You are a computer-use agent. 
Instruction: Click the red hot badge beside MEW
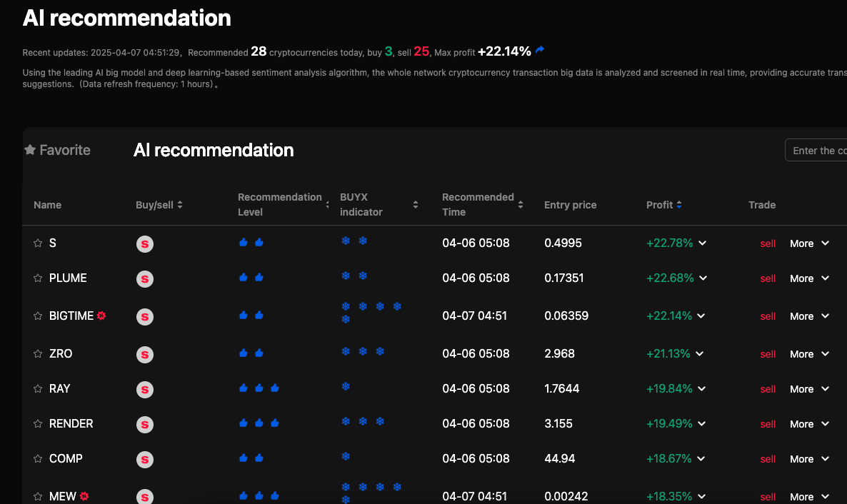pyautogui.click(x=84, y=496)
